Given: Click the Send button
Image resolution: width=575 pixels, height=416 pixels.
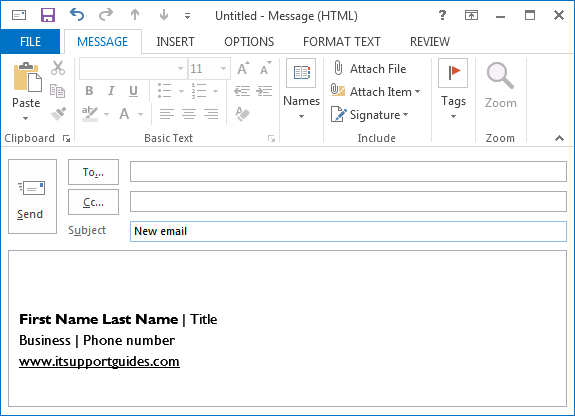Looking at the screenshot, I should point(32,196).
